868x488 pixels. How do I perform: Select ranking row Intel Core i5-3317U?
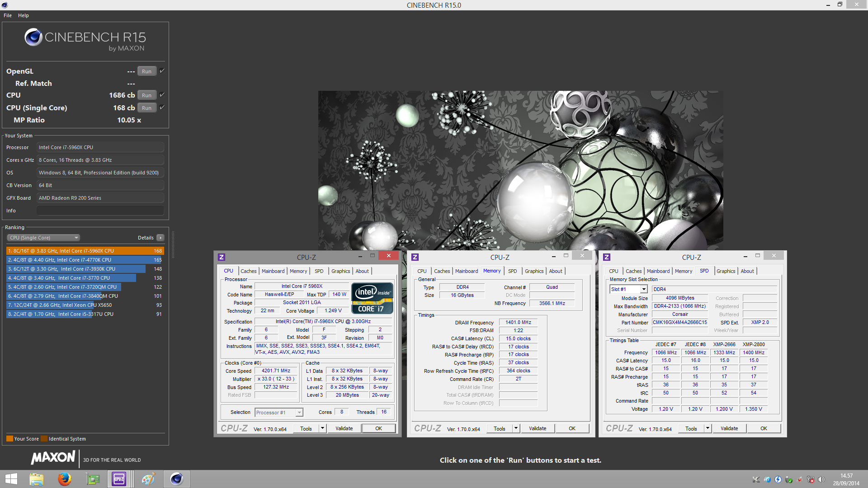tap(85, 314)
